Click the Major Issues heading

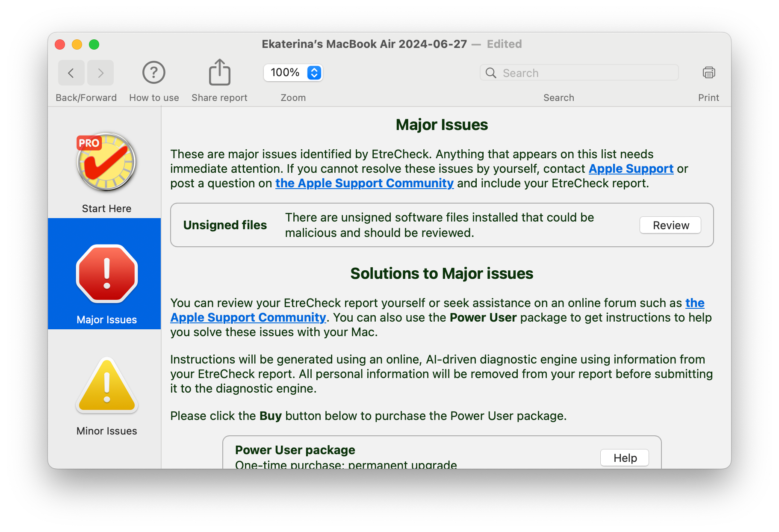click(x=442, y=125)
